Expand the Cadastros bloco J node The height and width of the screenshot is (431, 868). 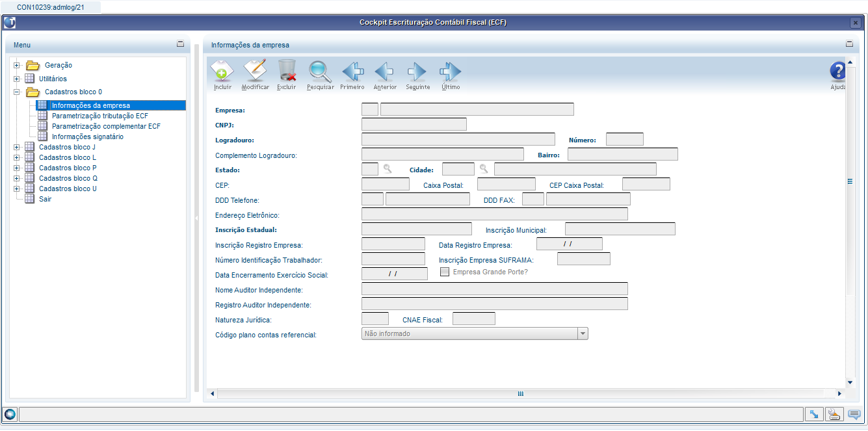tap(17, 147)
